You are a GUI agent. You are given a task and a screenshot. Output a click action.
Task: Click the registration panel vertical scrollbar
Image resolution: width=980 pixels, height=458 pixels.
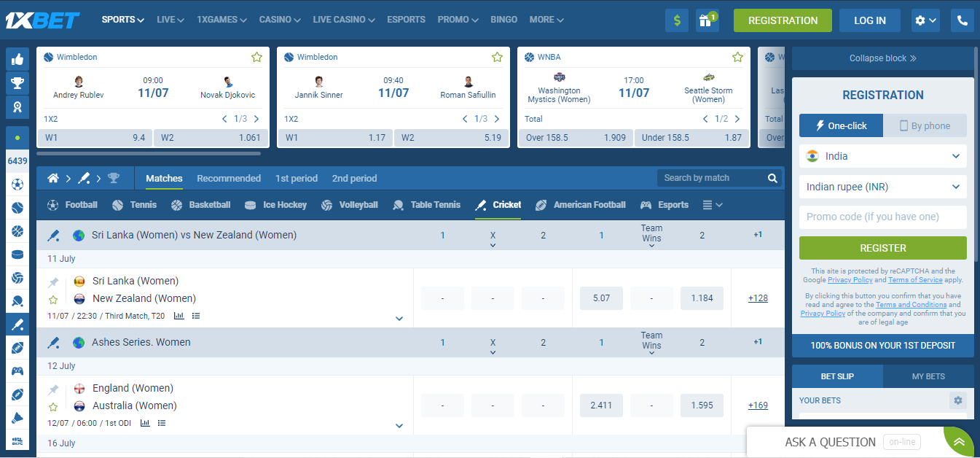[977, 153]
